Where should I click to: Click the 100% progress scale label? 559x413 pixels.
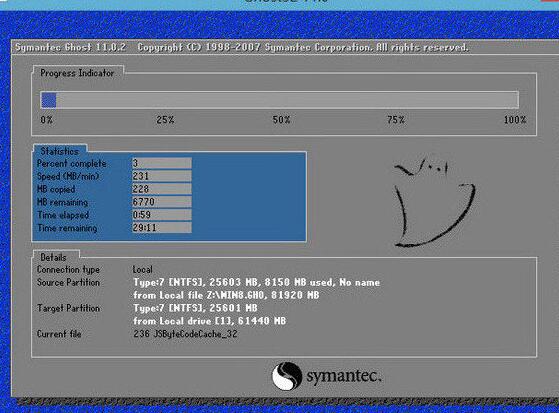(515, 120)
